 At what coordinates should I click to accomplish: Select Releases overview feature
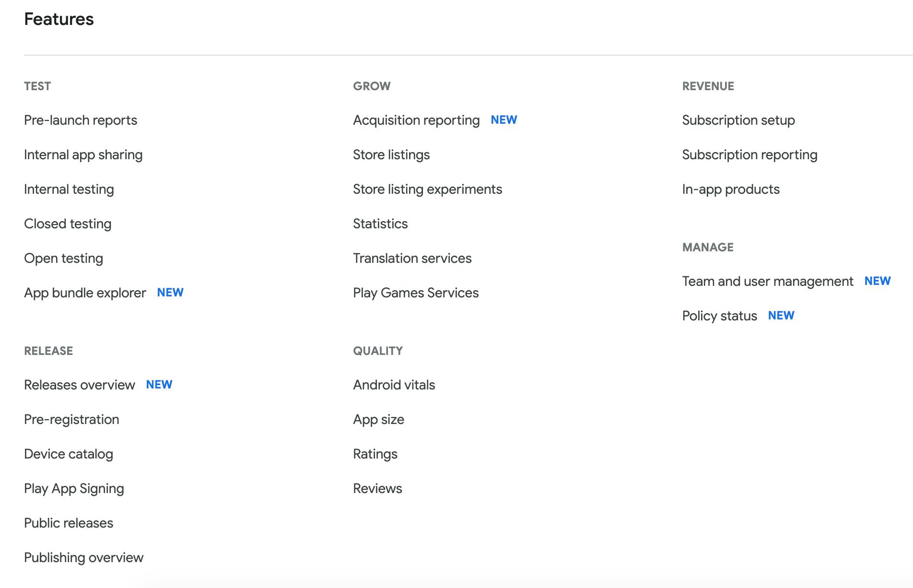(x=80, y=385)
